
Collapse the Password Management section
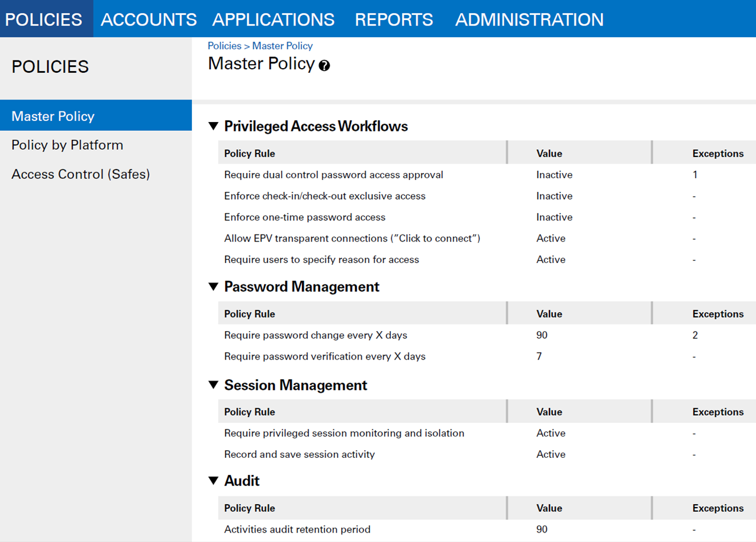pyautogui.click(x=214, y=287)
